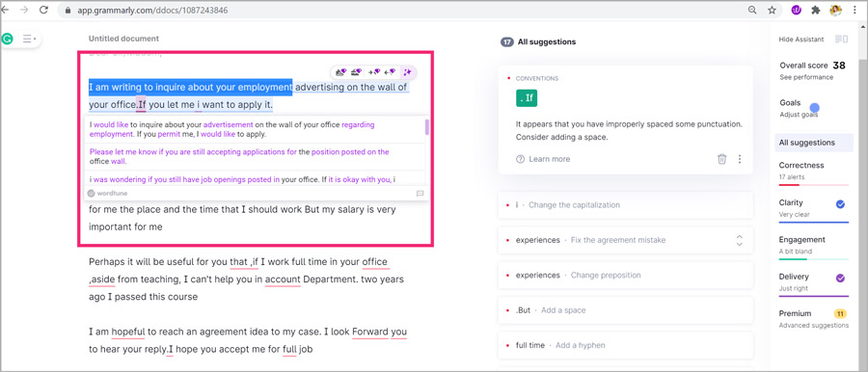Click the Hide Assistant panel icon
The width and height of the screenshot is (868, 372).
(x=841, y=39)
